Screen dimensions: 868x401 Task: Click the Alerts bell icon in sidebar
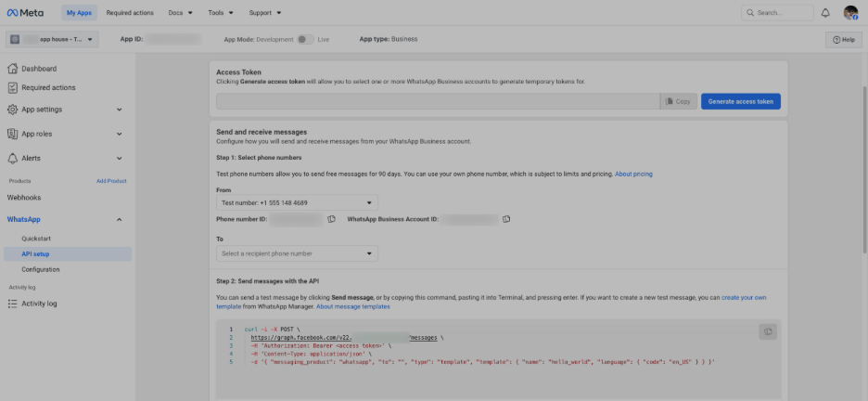(x=13, y=159)
